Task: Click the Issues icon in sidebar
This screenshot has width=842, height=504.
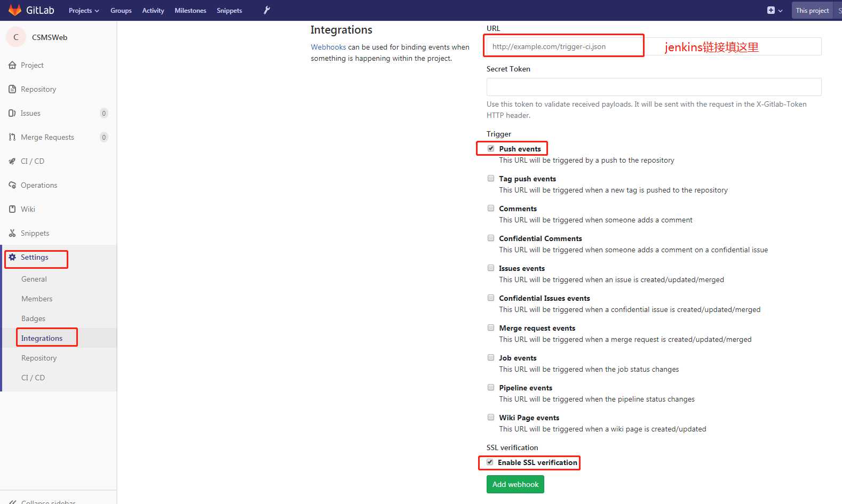Action: [12, 113]
